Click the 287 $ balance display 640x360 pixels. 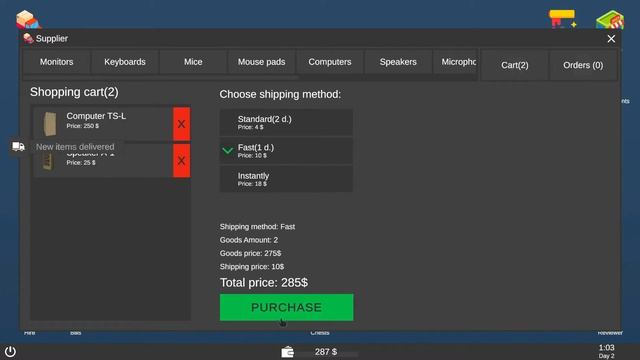click(x=326, y=352)
